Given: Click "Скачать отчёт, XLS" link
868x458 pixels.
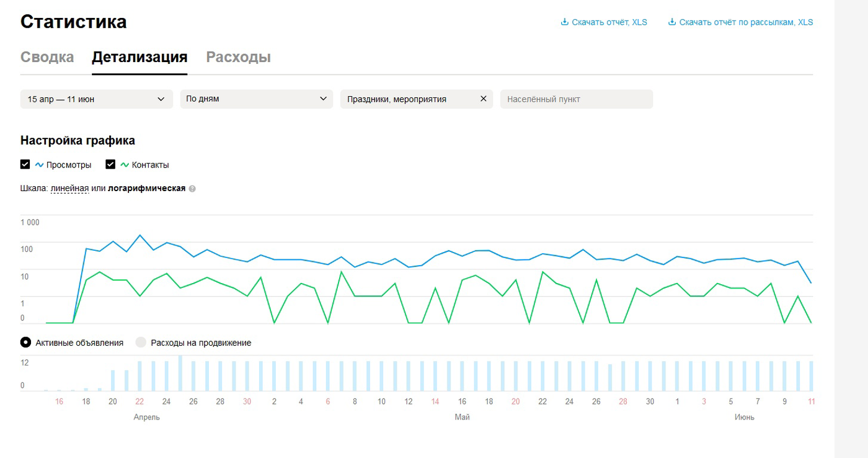Looking at the screenshot, I should tap(609, 22).
